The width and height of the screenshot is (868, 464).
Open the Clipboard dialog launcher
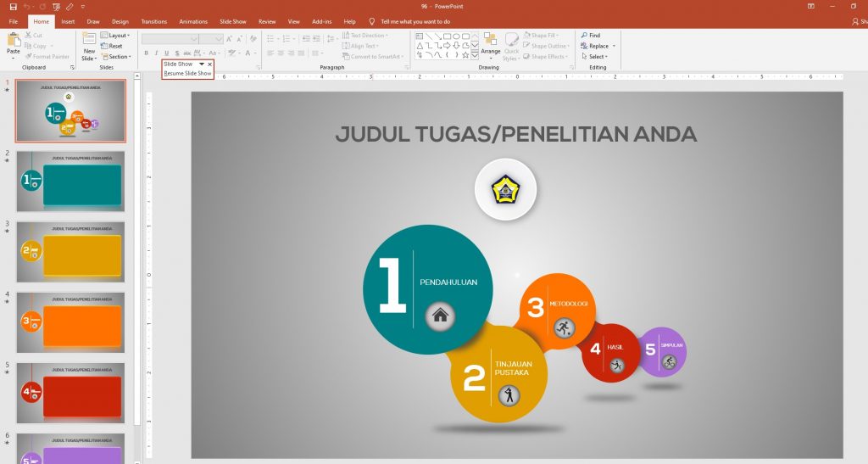click(73, 68)
